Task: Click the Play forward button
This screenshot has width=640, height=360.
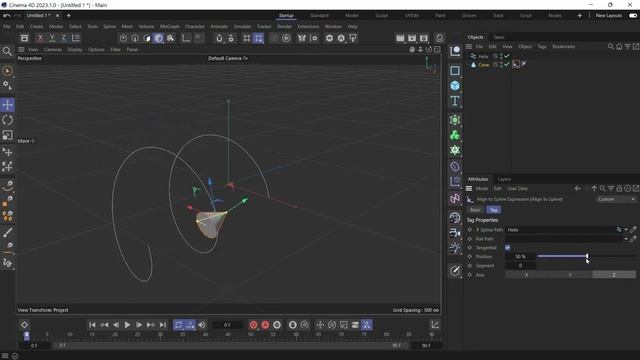Action: (127, 325)
